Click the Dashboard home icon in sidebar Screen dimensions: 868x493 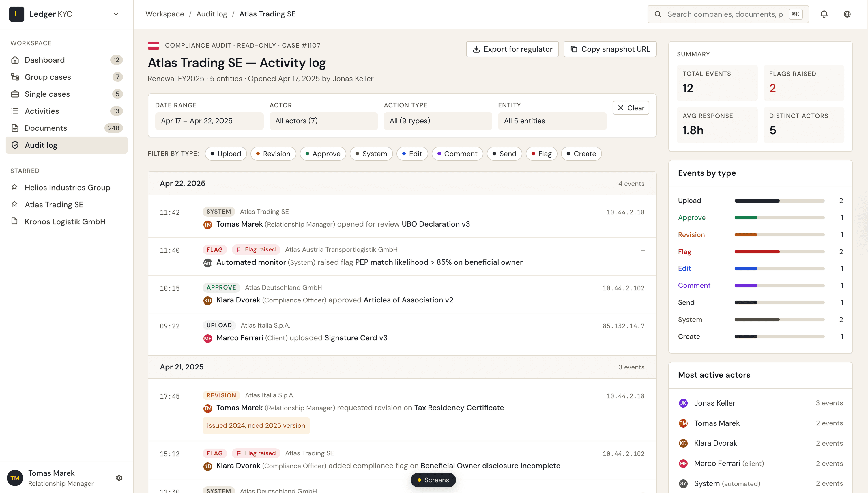[x=15, y=60]
